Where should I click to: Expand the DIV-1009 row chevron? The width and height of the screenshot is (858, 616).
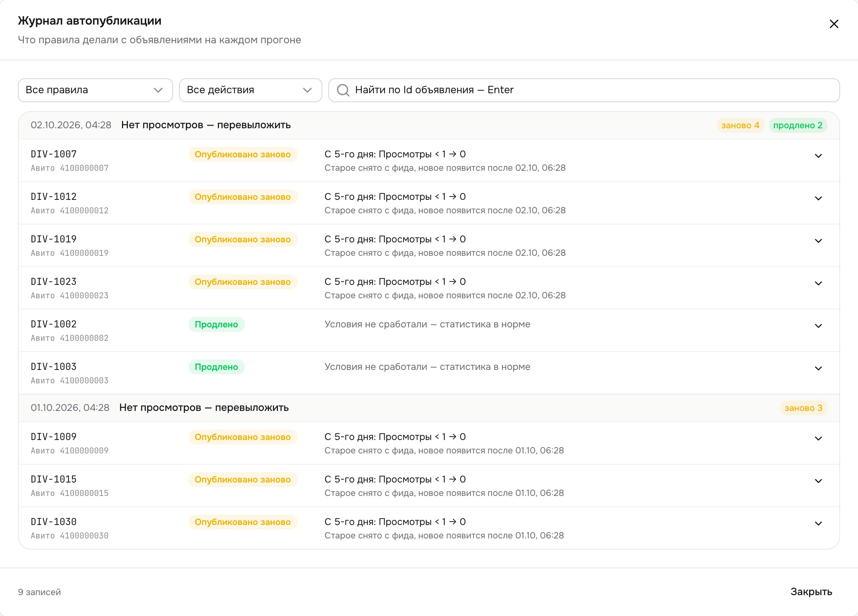(818, 438)
